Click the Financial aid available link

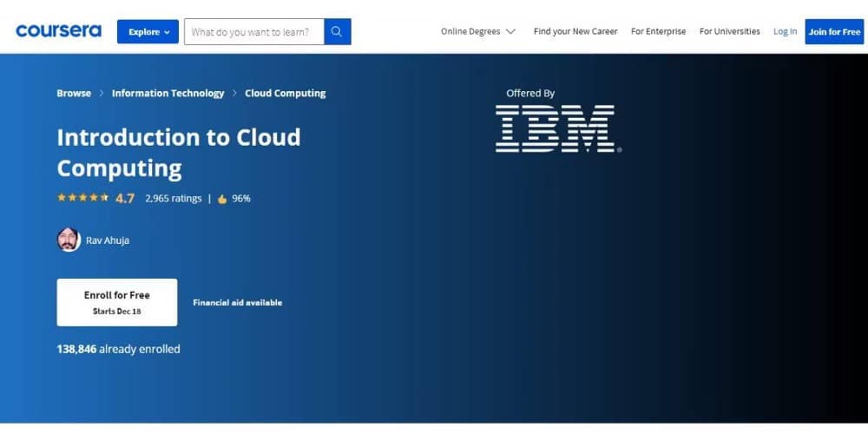[x=238, y=302]
